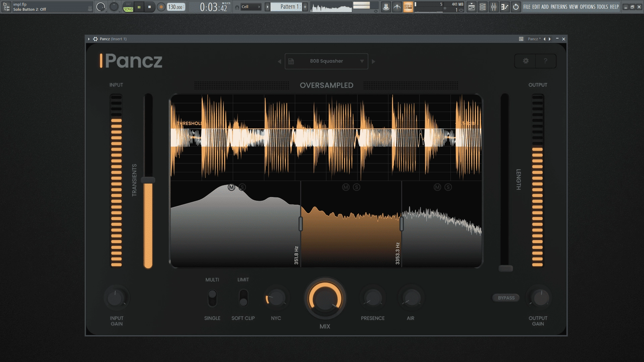Click the BYPASS button
The height and width of the screenshot is (362, 644).
(506, 298)
